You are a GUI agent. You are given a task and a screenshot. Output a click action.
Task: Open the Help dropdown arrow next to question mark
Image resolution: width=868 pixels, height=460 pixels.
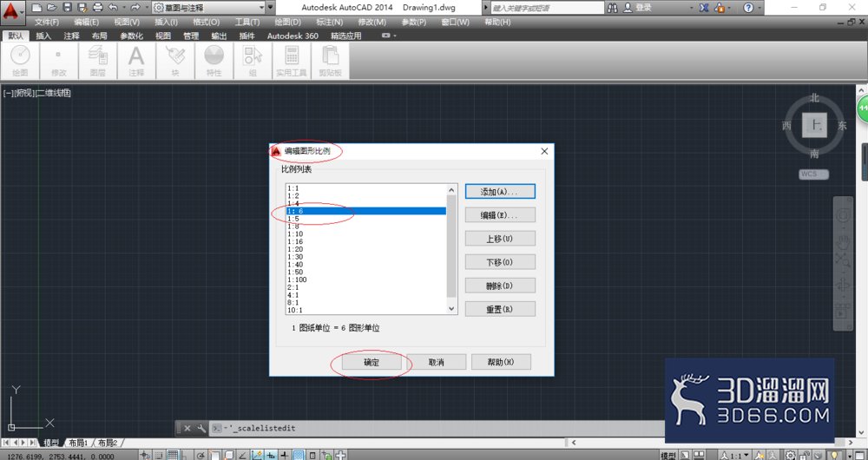759,8
